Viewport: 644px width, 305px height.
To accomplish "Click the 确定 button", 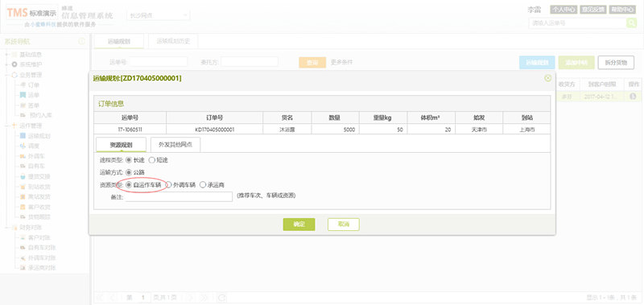I will point(299,225).
